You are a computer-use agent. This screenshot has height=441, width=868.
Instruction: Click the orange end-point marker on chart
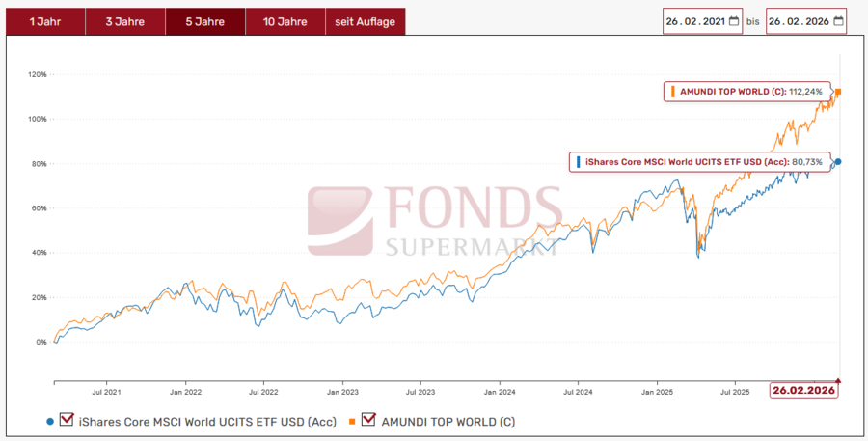[x=838, y=92]
